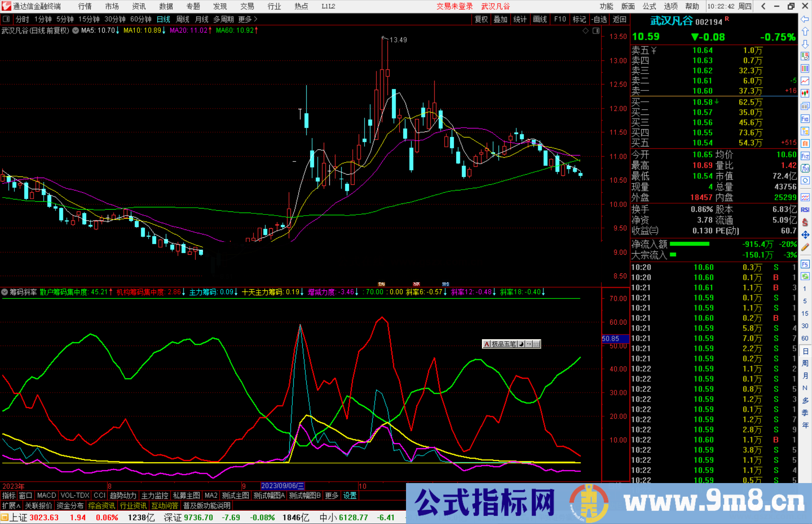Click the F12 (Fiz) trading icon in the sidebar

805,156
